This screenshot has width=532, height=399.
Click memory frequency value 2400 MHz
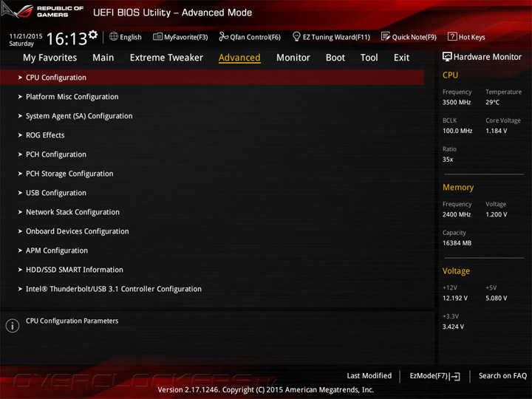pos(457,214)
